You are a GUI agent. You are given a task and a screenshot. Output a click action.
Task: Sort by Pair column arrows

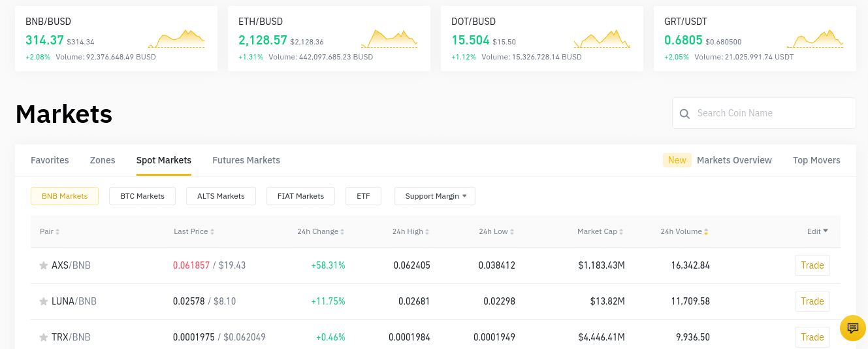pos(57,231)
